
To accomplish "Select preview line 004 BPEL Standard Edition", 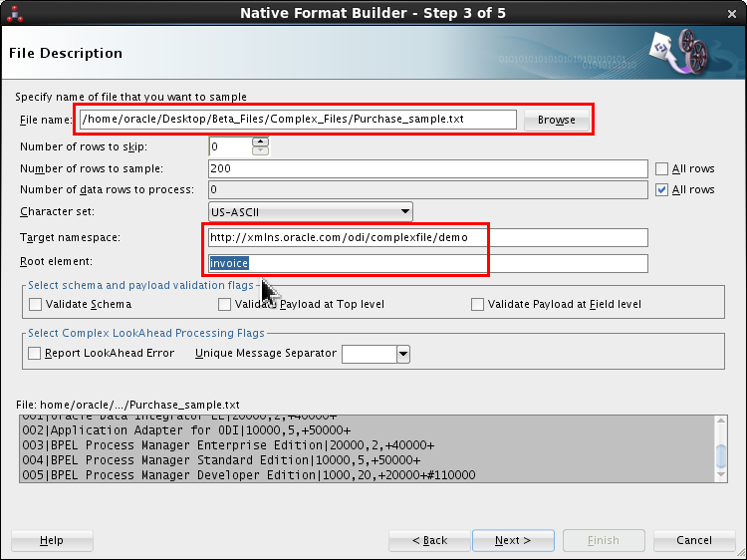I will pos(221,460).
